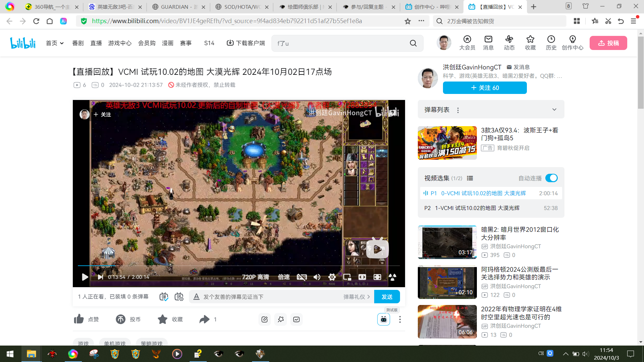Open 下载客户端 link
Screen dimensions: 644x362
coord(246,43)
